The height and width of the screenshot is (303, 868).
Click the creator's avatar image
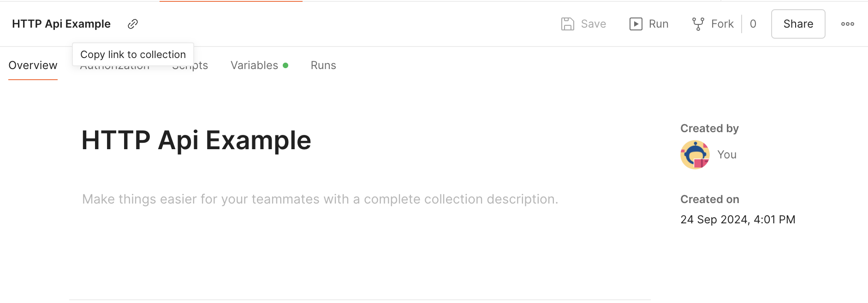coord(695,155)
